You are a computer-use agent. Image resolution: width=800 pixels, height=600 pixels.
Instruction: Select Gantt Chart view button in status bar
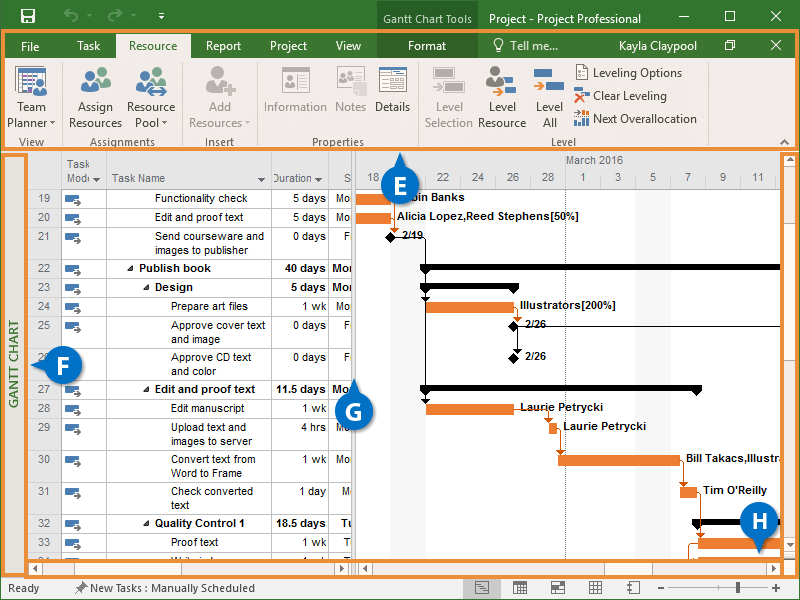point(482,588)
